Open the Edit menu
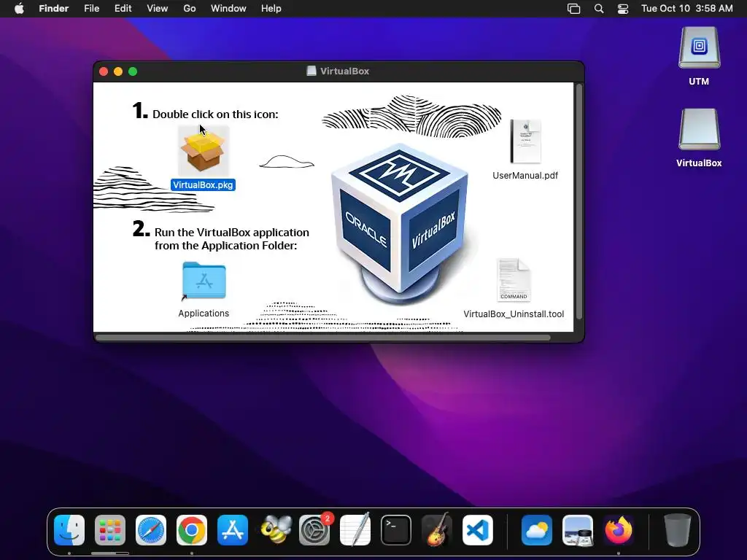This screenshot has width=747, height=560. (x=123, y=9)
